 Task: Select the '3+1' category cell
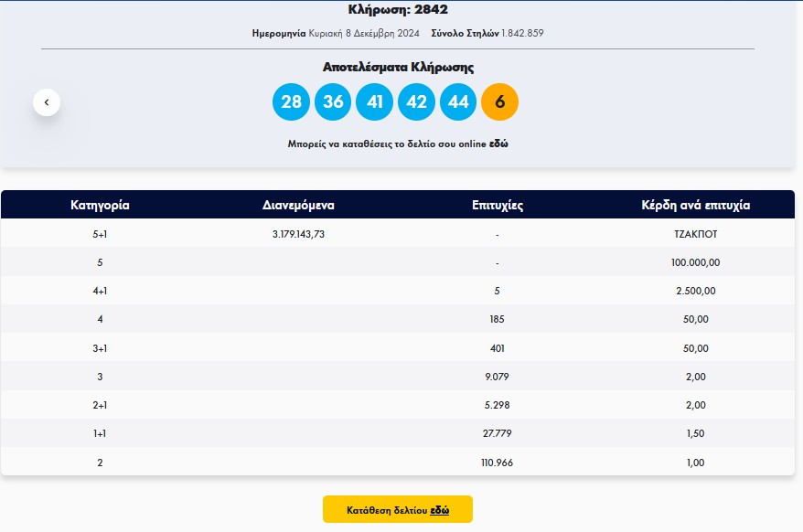(100, 348)
